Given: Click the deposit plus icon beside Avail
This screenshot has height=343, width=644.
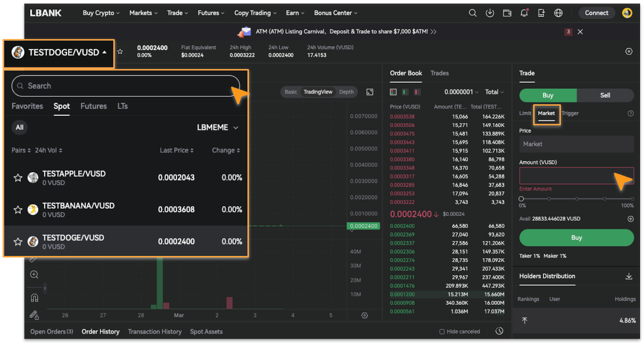Looking at the screenshot, I should click(x=631, y=219).
